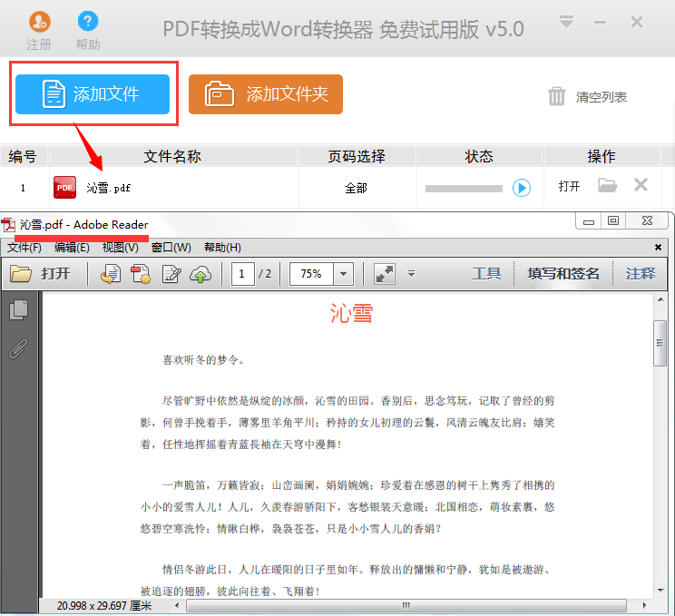Viewport: 675px width, 616px height.
Task: Open output folder icon in 沁雪.pdf row
Action: coord(608,186)
